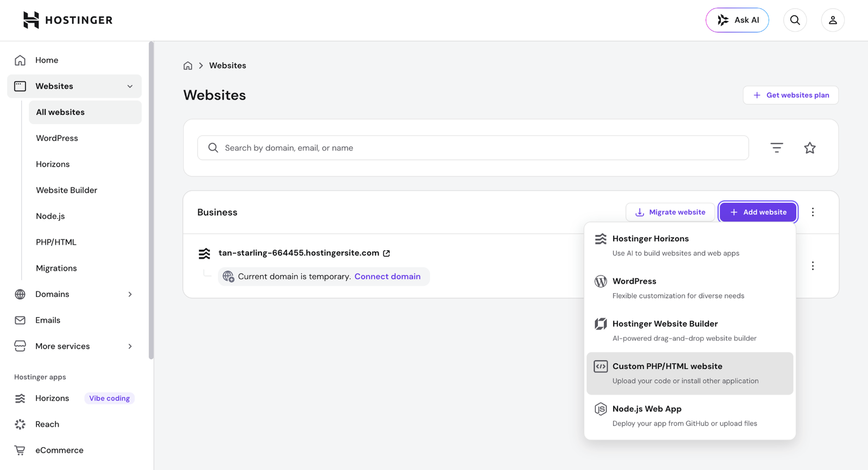Click the Add website button

(758, 212)
